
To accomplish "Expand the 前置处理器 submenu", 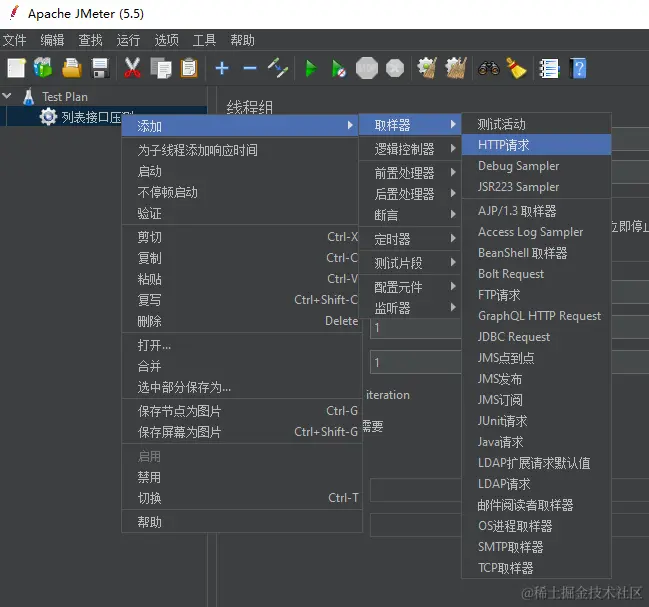I will click(x=410, y=173).
